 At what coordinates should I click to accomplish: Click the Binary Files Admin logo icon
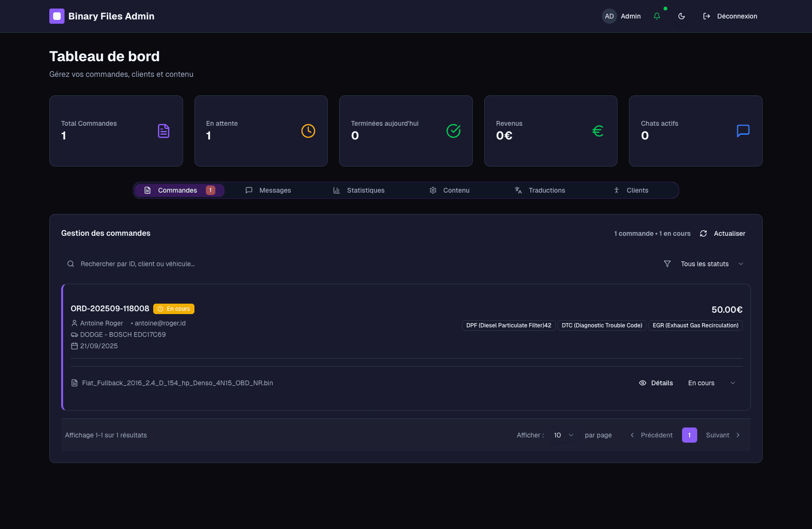57,16
